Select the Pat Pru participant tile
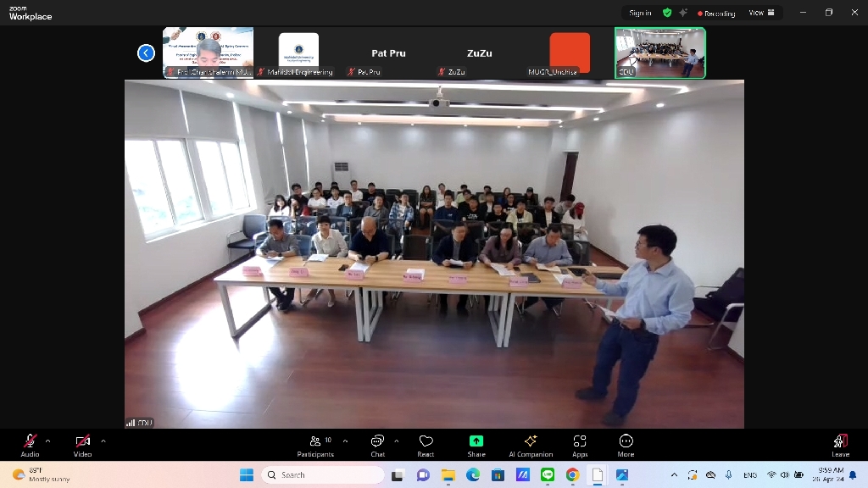Screen dimensions: 868x488 (x=388, y=53)
